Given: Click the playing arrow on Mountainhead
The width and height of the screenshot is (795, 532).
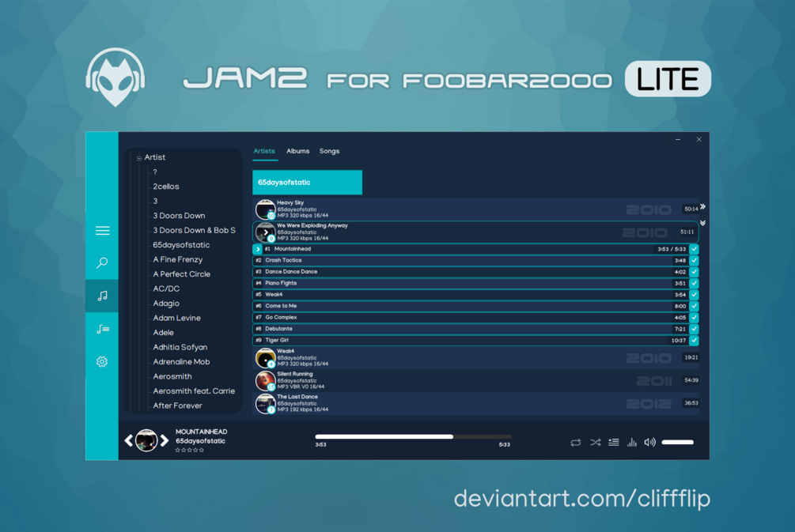Looking at the screenshot, I should pos(258,249).
